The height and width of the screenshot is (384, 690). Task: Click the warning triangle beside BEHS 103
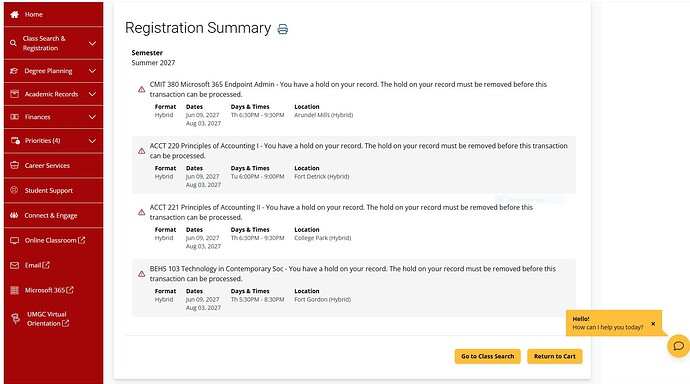coord(141,274)
